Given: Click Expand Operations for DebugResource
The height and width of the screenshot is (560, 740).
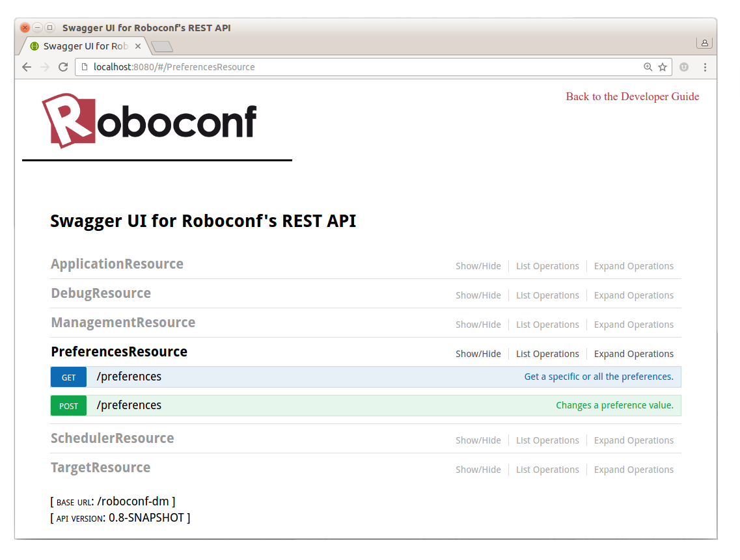Looking at the screenshot, I should [633, 295].
